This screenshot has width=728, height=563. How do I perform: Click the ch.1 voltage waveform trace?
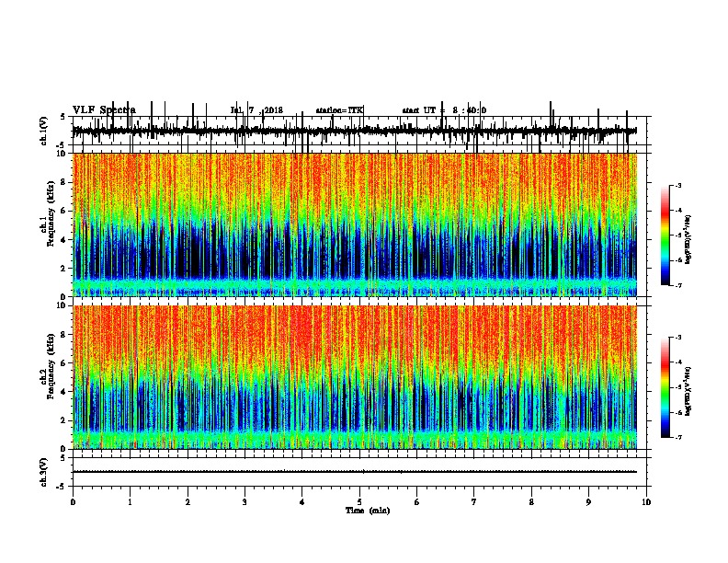coord(355,131)
